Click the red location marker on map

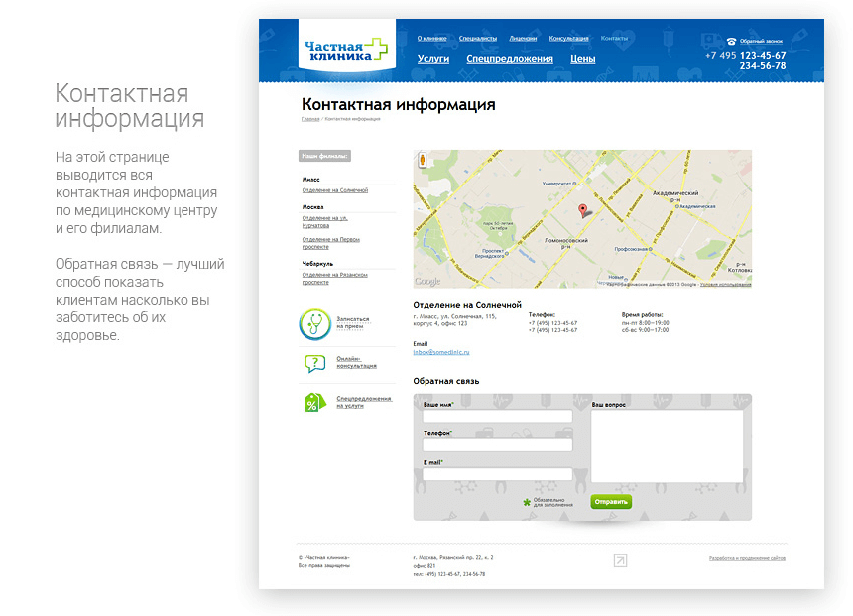coord(583,210)
